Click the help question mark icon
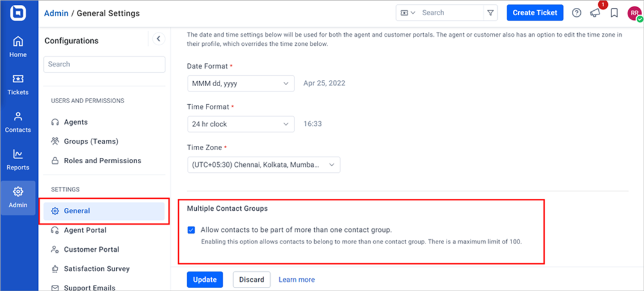 coord(577,13)
